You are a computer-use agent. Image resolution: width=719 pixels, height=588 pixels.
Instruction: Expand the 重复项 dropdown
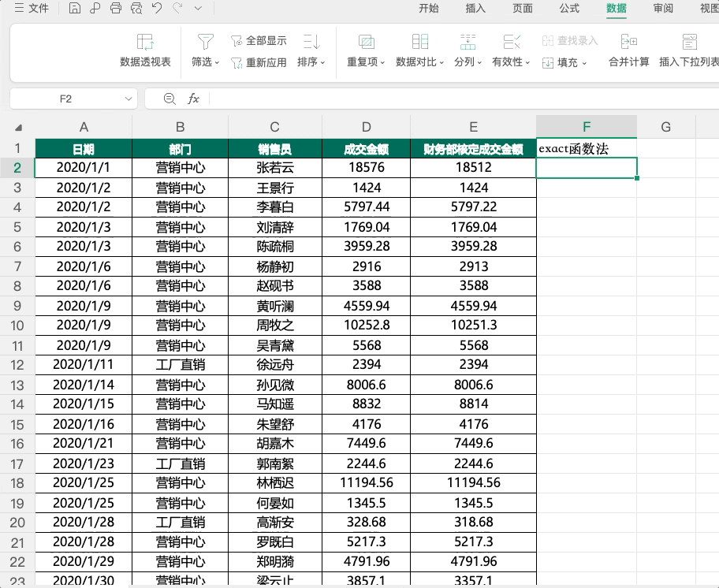click(382, 62)
